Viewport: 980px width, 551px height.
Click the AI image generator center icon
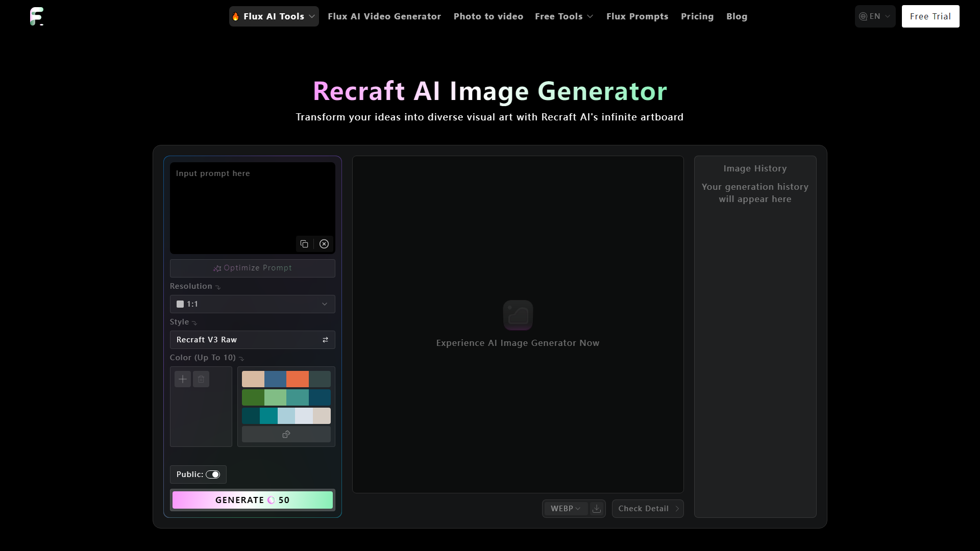(518, 315)
